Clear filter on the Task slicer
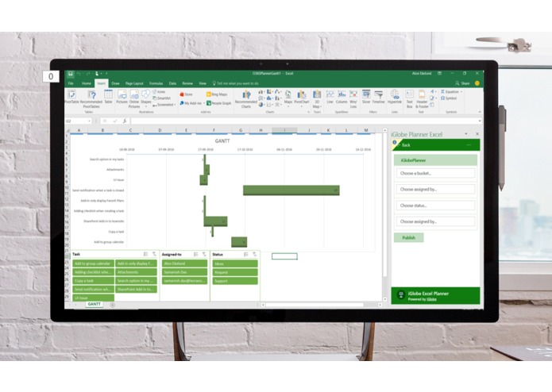This screenshot has width=552, height=392. pyautogui.click(x=154, y=254)
